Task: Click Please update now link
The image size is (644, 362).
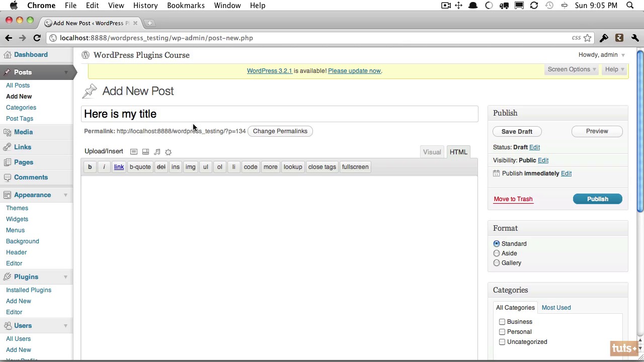Action: tap(354, 71)
